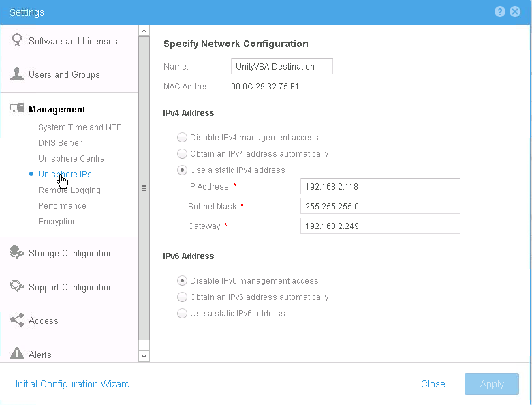The image size is (532, 405).
Task: Collapse sidebar using the splitter handle
Action: pyautogui.click(x=144, y=188)
